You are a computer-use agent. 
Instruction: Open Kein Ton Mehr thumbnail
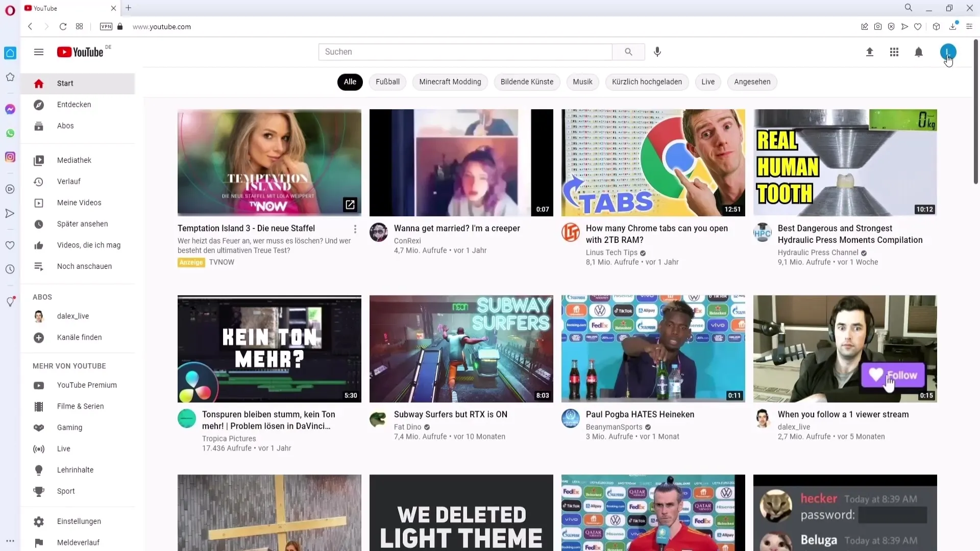pyautogui.click(x=269, y=349)
